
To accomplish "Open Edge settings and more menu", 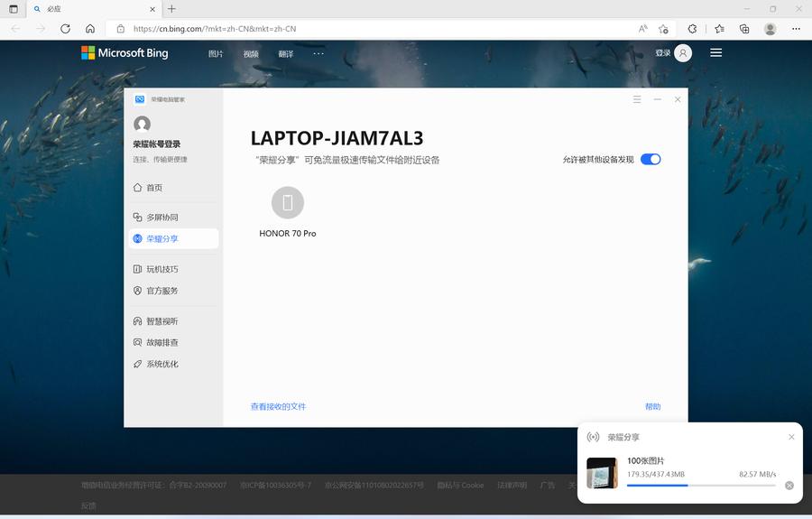I will click(796, 29).
